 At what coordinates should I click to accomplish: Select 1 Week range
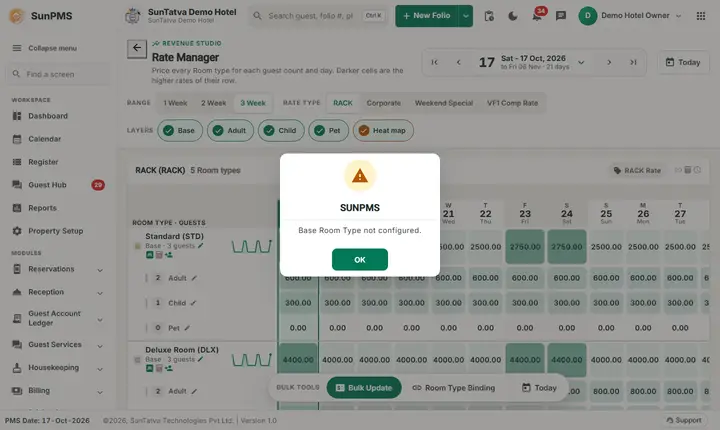(x=175, y=103)
